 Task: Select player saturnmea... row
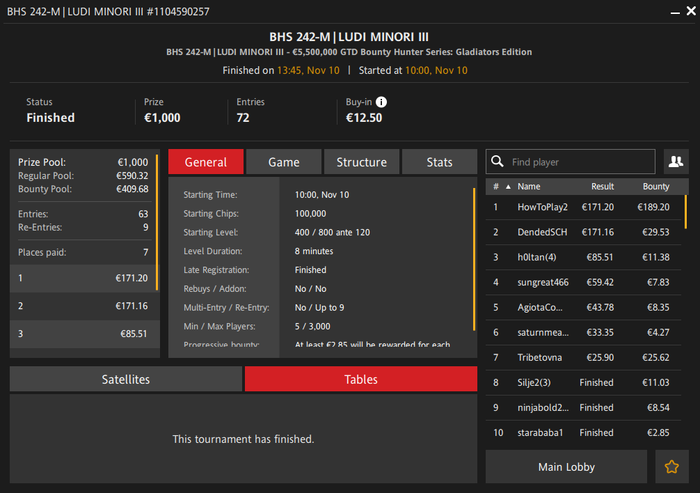pyautogui.click(x=583, y=332)
